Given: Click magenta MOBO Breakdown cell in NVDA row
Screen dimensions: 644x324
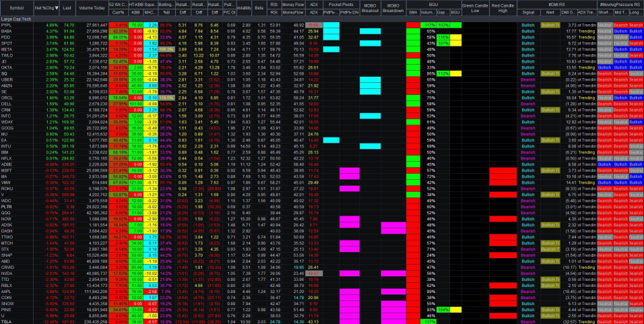Looking at the screenshot, I should 393,273.
